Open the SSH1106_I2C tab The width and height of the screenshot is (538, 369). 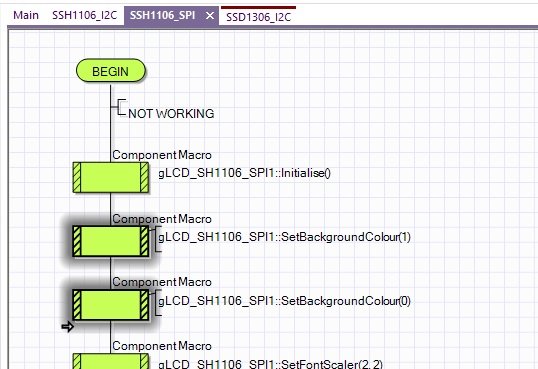84,15
